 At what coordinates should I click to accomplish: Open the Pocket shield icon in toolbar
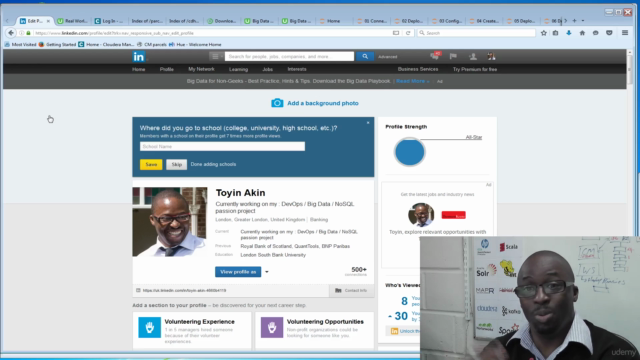(x=609, y=33)
